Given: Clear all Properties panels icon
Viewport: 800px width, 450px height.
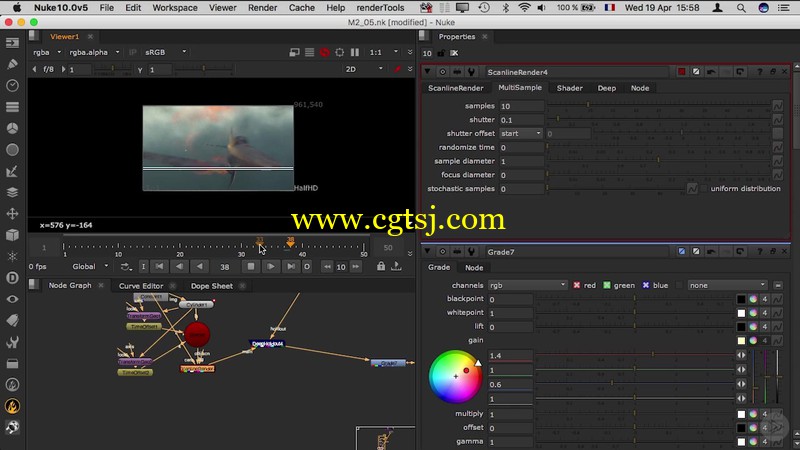Looking at the screenshot, I should pyautogui.click(x=454, y=53).
